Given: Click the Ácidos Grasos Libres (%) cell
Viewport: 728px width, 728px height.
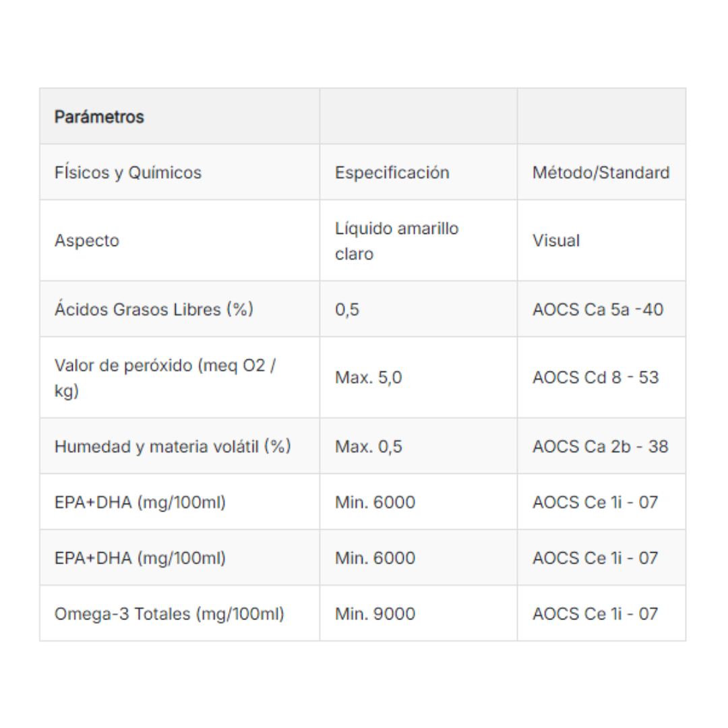Looking at the screenshot, I should pyautogui.click(x=154, y=309).
